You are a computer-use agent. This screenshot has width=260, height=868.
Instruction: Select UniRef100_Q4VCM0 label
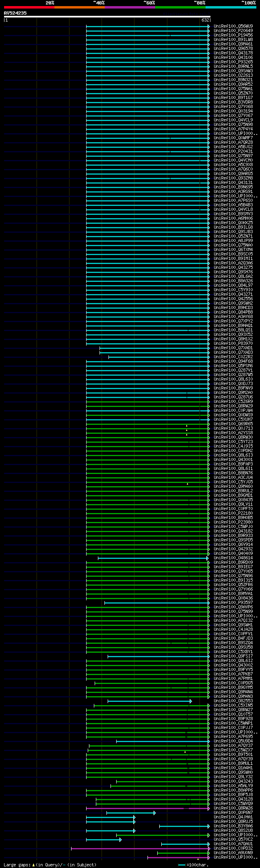pyautogui.click(x=233, y=160)
